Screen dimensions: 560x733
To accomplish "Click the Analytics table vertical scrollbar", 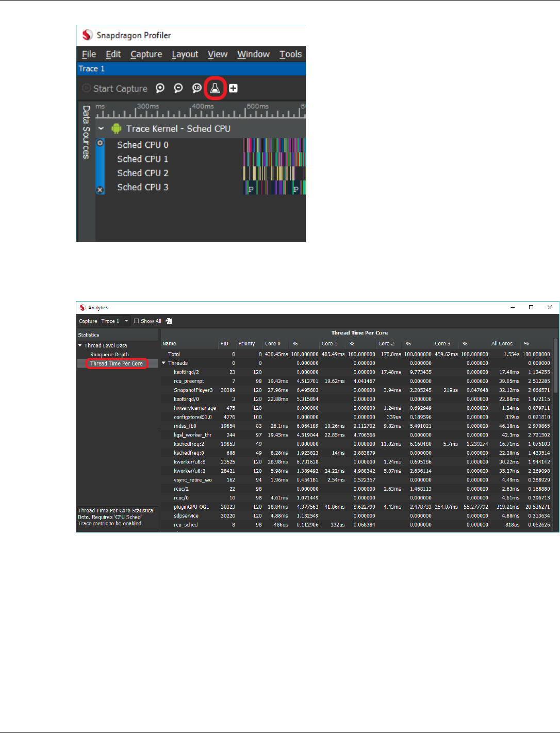I will [x=555, y=366].
